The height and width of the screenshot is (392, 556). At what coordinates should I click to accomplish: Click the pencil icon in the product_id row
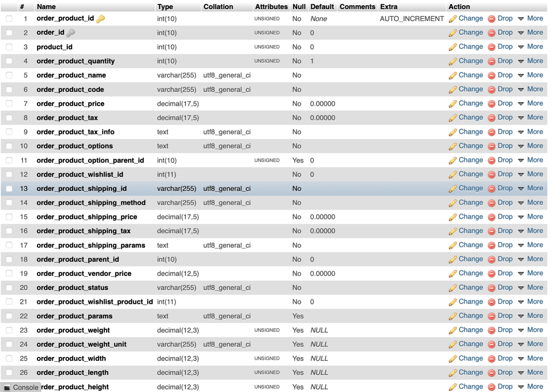pos(452,47)
